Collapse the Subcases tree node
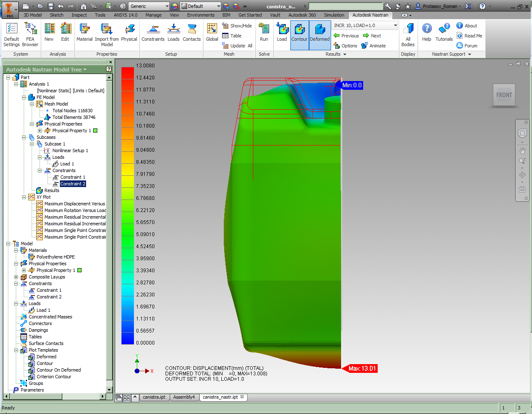This screenshot has height=414, width=532. tap(24, 137)
